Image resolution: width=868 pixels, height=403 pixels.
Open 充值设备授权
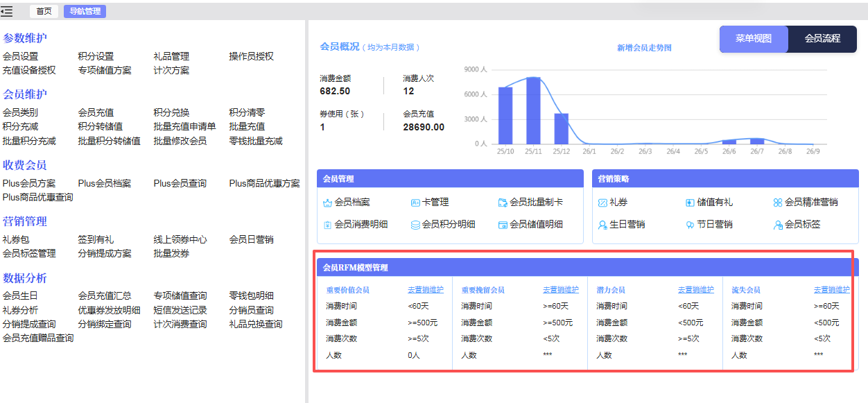coord(30,70)
